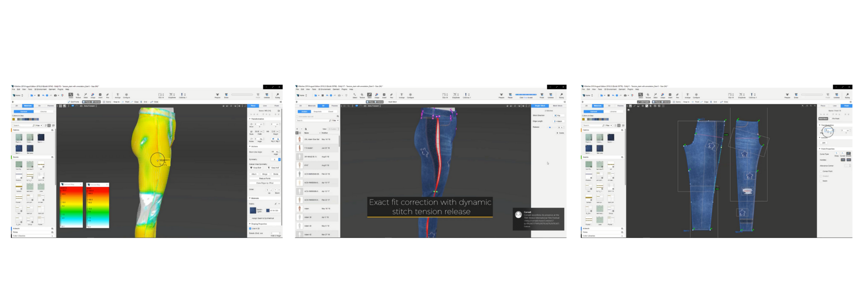868x305 pixels.
Task: Switch to Multi Stitch tab in middle window
Action: point(558,106)
